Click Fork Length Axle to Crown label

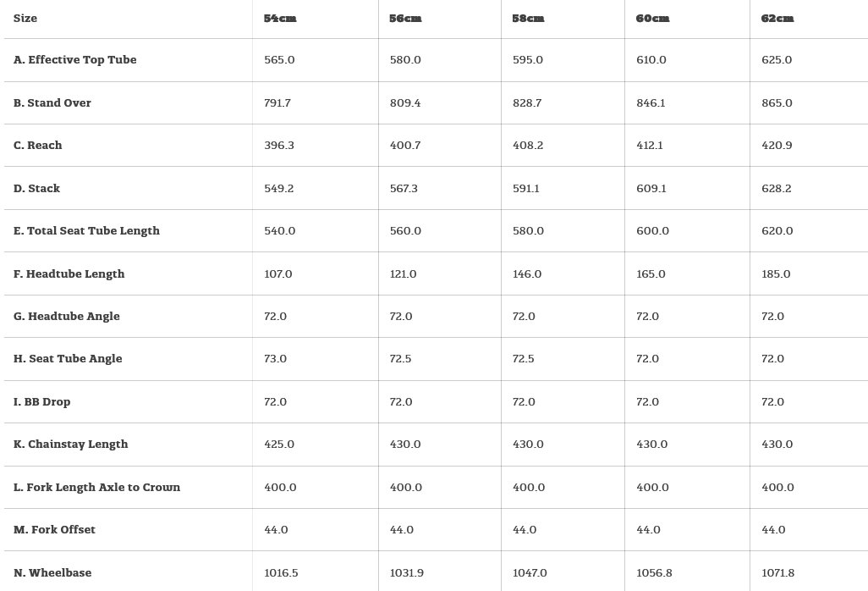97,488
